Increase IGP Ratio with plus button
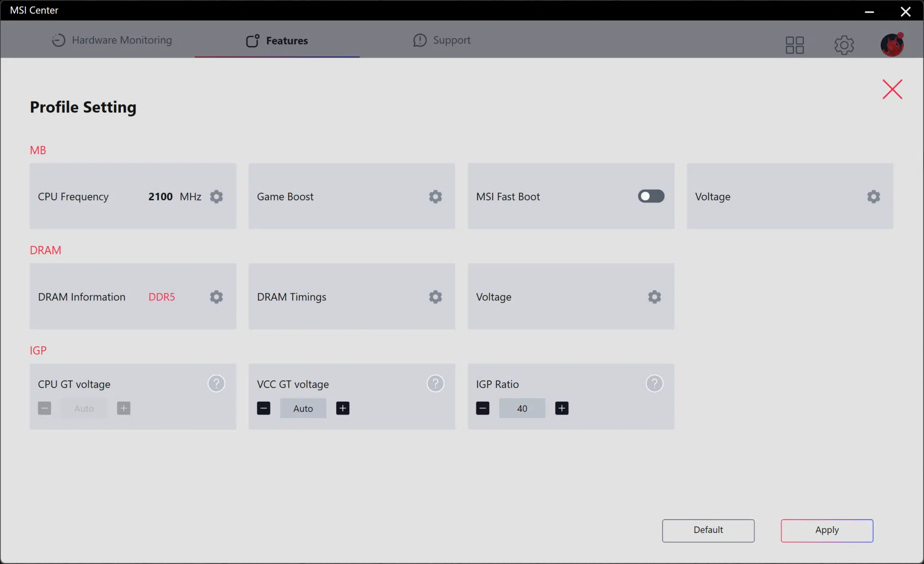924x564 pixels. pyautogui.click(x=562, y=408)
